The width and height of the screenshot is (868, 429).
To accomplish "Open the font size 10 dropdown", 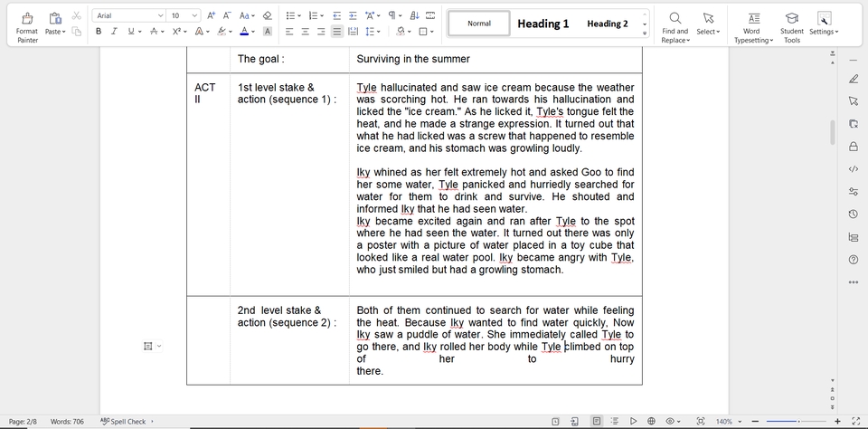I will click(195, 15).
